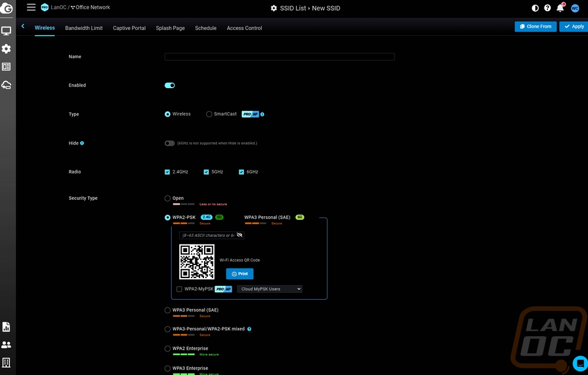Click the cloud icon in the sidebar

click(6, 85)
